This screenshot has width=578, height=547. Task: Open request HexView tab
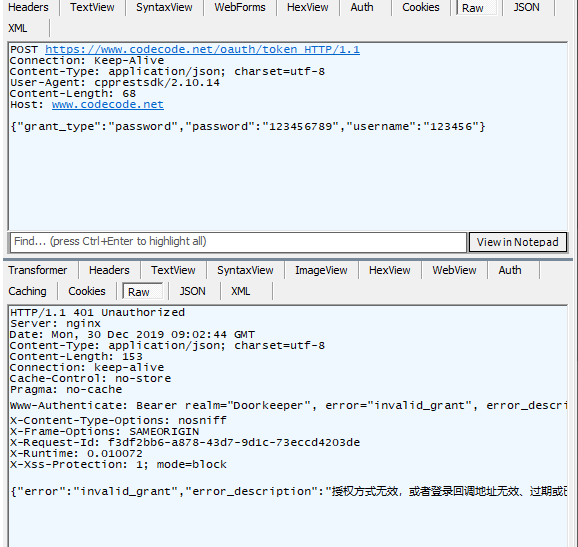pyautogui.click(x=307, y=7)
